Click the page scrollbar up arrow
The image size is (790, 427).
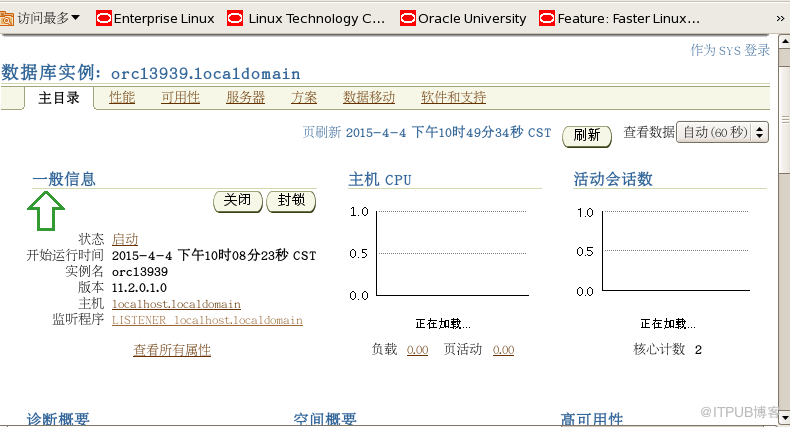784,41
